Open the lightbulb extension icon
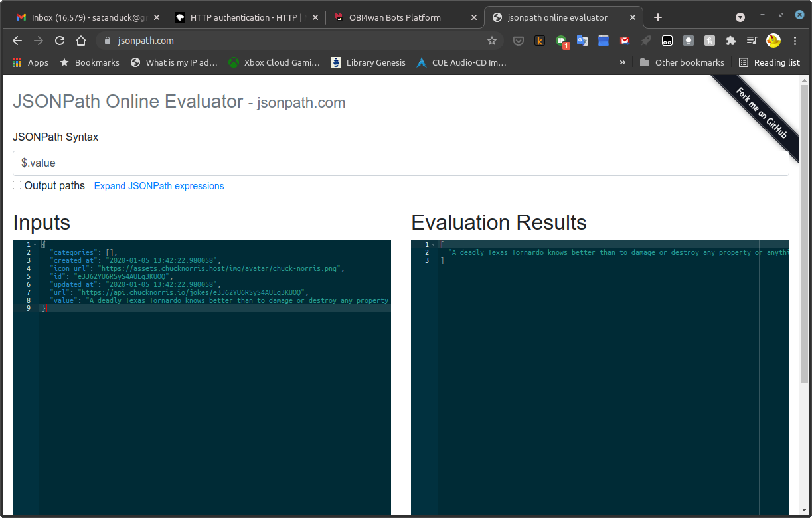812x518 pixels. [689, 41]
